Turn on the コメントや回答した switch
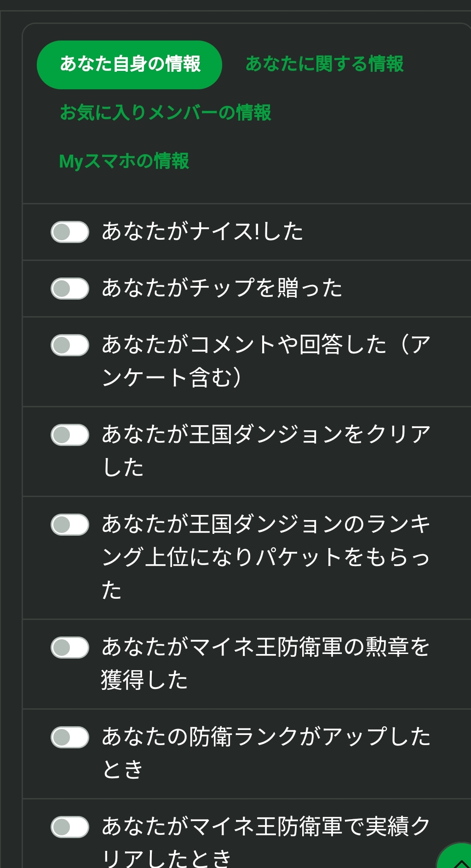471x868 pixels. pos(70,345)
